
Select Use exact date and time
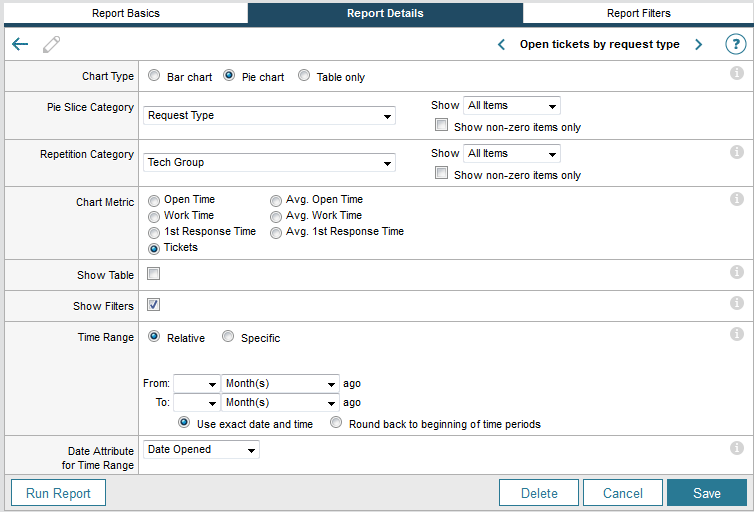click(184, 422)
